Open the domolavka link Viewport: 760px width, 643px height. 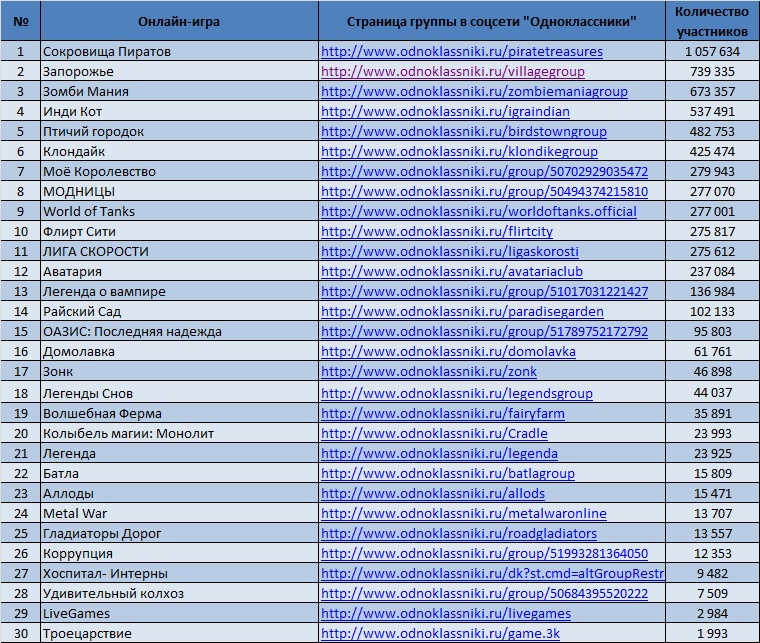point(448,351)
